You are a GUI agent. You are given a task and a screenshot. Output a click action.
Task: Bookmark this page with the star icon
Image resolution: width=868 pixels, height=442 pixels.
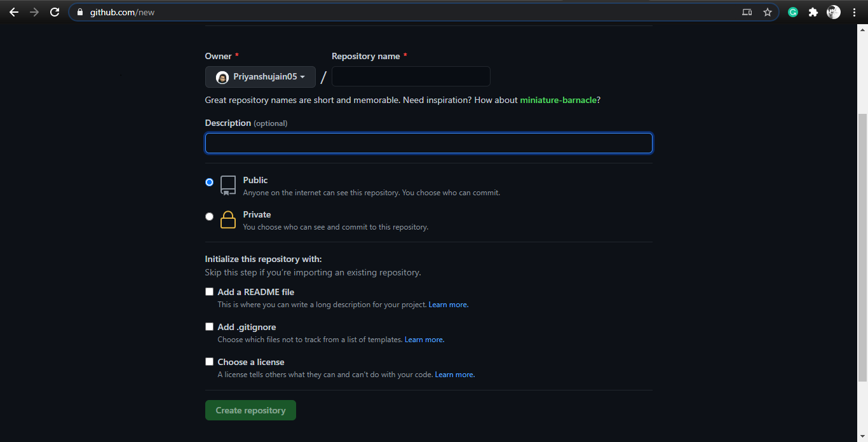point(768,12)
